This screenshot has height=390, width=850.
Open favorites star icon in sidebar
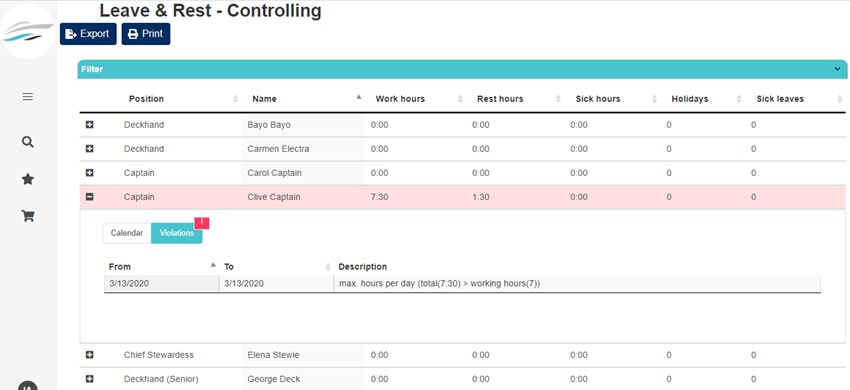point(28,179)
